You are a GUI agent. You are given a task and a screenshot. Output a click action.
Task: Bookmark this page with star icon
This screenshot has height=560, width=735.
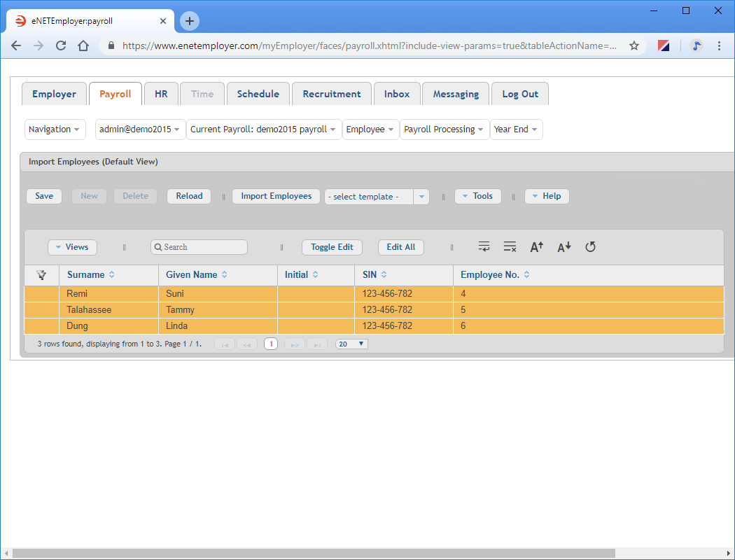point(634,45)
